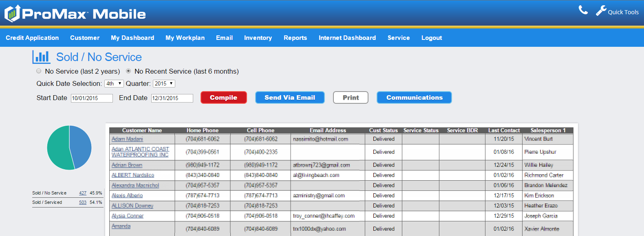Open Credit Application menu
Viewport: 644px width, 236px height.
[32, 38]
